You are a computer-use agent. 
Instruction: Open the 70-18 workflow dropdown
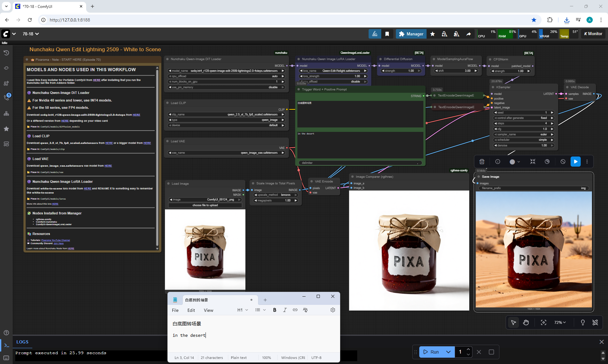tap(31, 34)
